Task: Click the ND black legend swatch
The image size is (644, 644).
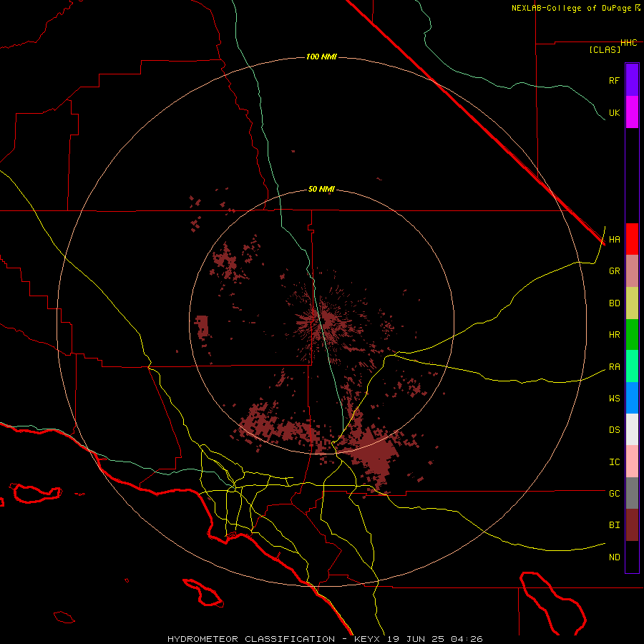Action: (x=632, y=557)
